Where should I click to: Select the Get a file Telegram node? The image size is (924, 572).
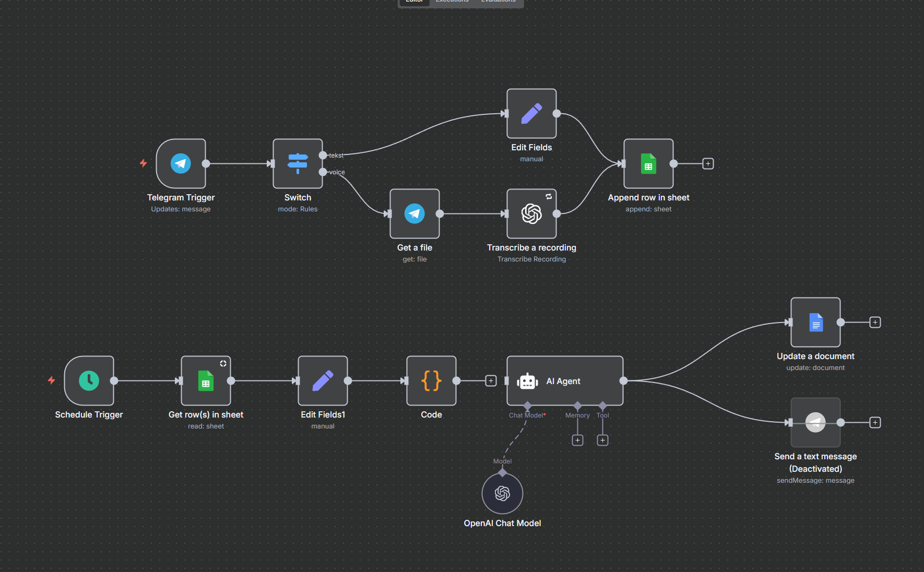point(414,213)
